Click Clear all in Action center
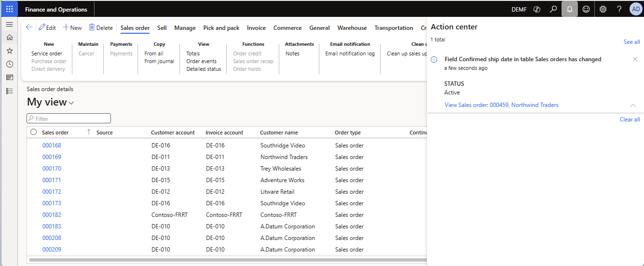Viewport: 644px width, 266px height. coord(630,120)
